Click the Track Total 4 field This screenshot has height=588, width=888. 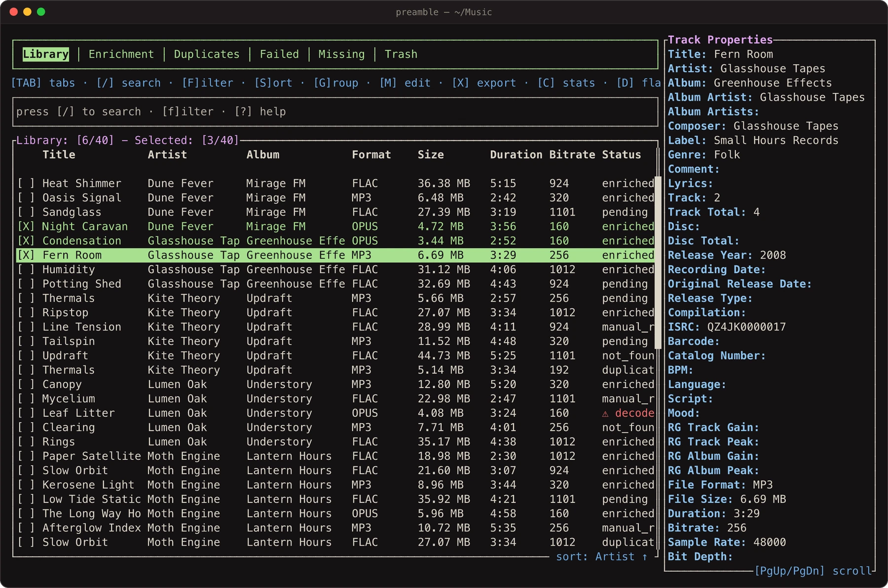(x=714, y=212)
